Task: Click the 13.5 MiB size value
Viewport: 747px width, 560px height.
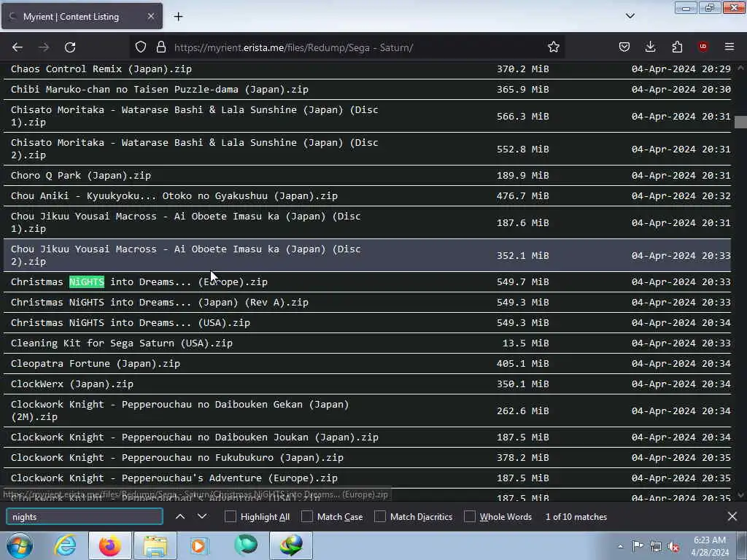Action: [x=525, y=343]
